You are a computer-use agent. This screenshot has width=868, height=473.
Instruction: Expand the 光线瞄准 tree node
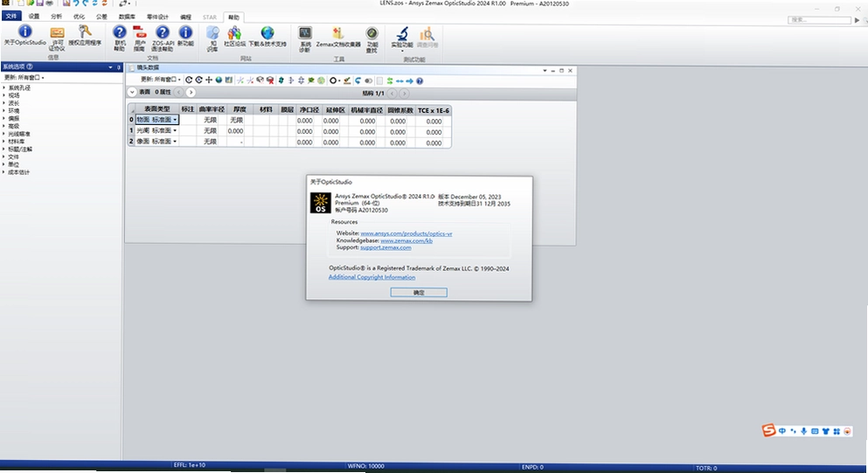pos(3,134)
